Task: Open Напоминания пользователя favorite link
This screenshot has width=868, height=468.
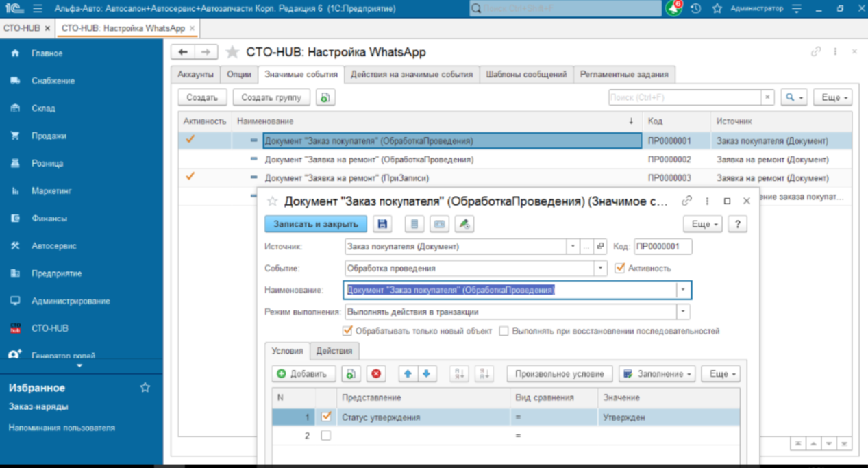Action: 62,428
